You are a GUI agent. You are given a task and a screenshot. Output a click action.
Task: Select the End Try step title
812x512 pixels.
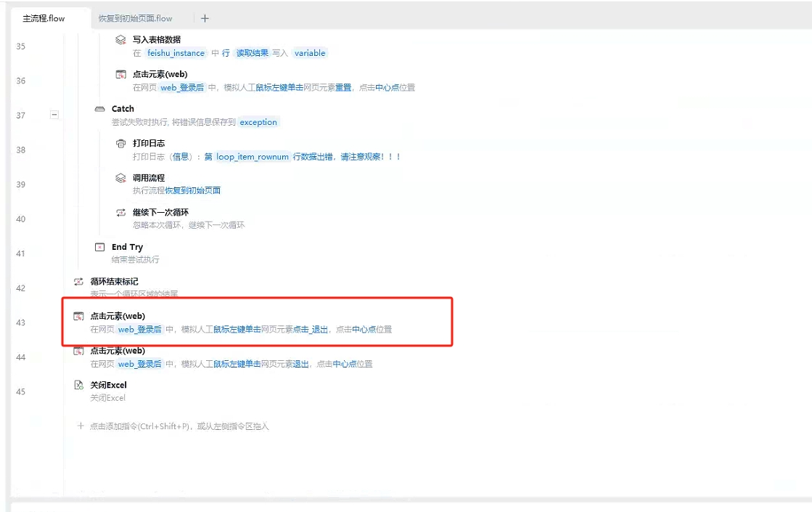(128, 247)
